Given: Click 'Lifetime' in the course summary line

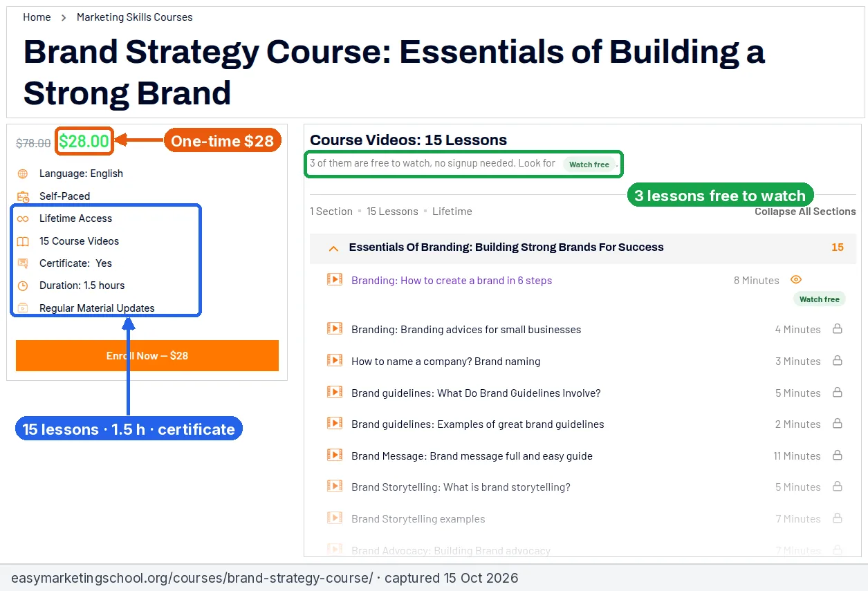Looking at the screenshot, I should point(452,212).
